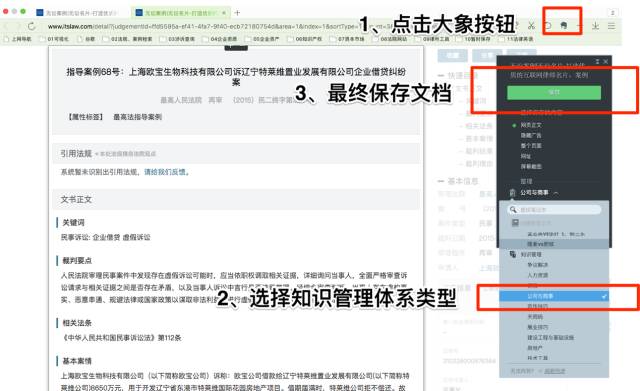Click the 相关法条 subsection heading

point(77,323)
